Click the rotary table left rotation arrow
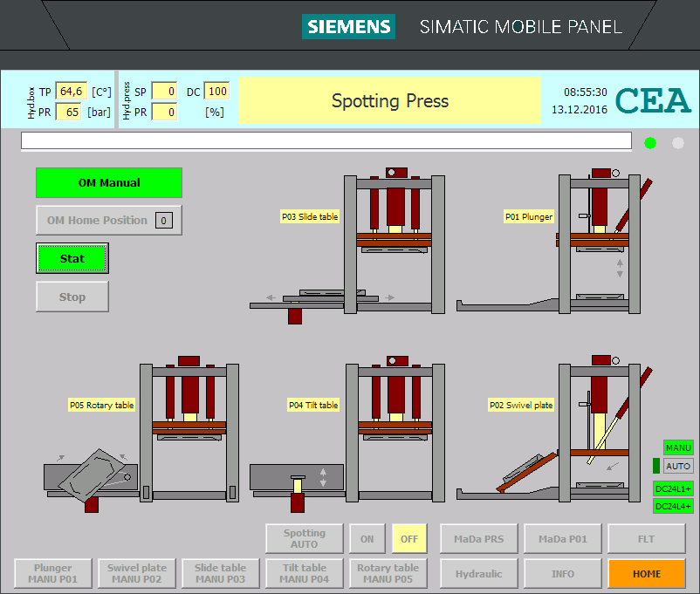Screen dimensions: 700x594 coord(61,457)
